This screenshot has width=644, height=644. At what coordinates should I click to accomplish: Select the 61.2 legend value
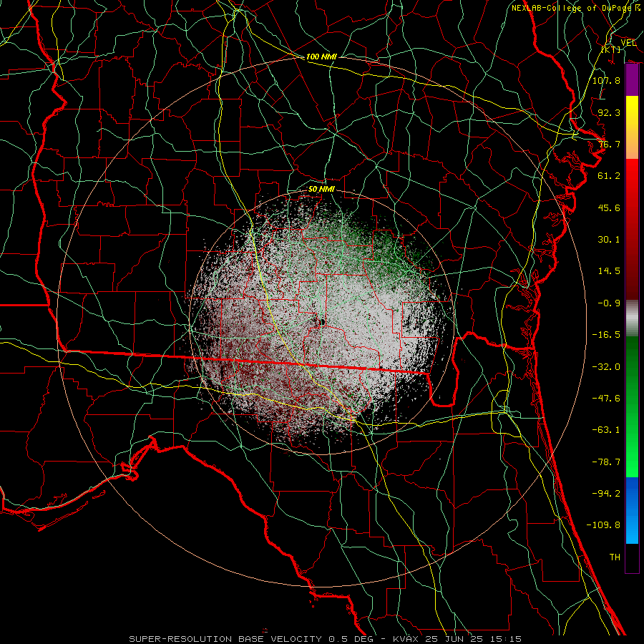coord(609,176)
